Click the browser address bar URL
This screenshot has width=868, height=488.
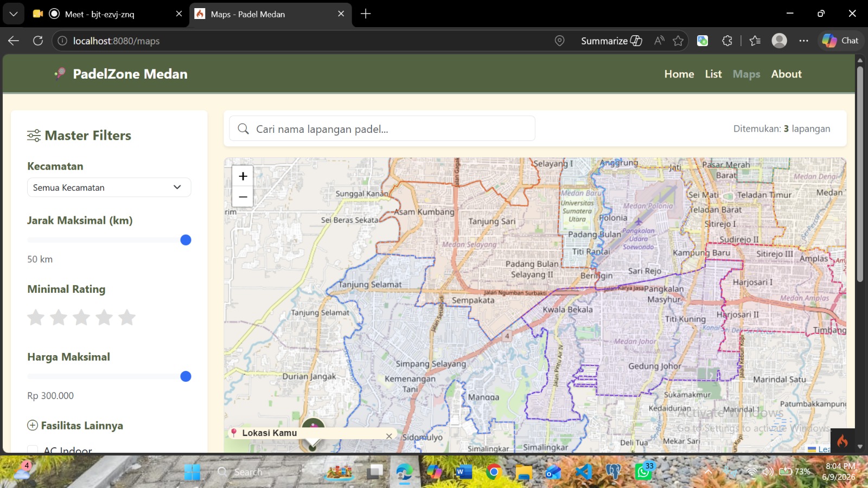116,41
